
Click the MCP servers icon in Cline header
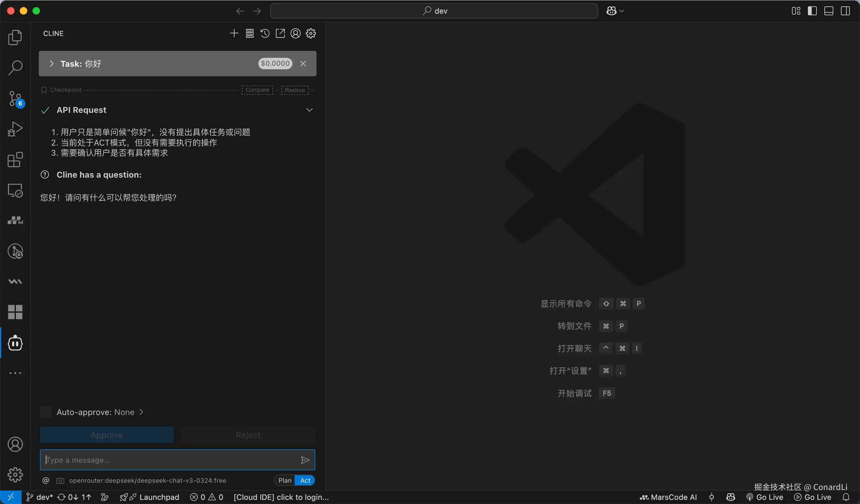tap(249, 33)
